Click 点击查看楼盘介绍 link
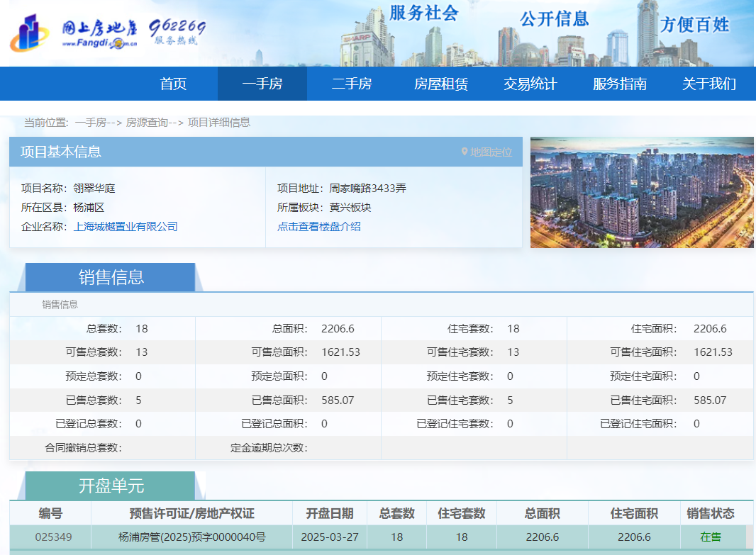756x555 pixels. tap(319, 227)
